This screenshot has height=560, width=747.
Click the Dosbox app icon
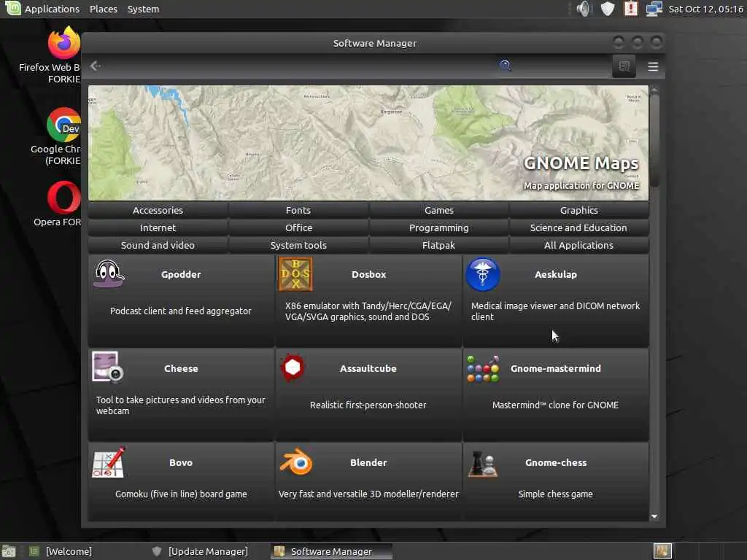point(295,274)
